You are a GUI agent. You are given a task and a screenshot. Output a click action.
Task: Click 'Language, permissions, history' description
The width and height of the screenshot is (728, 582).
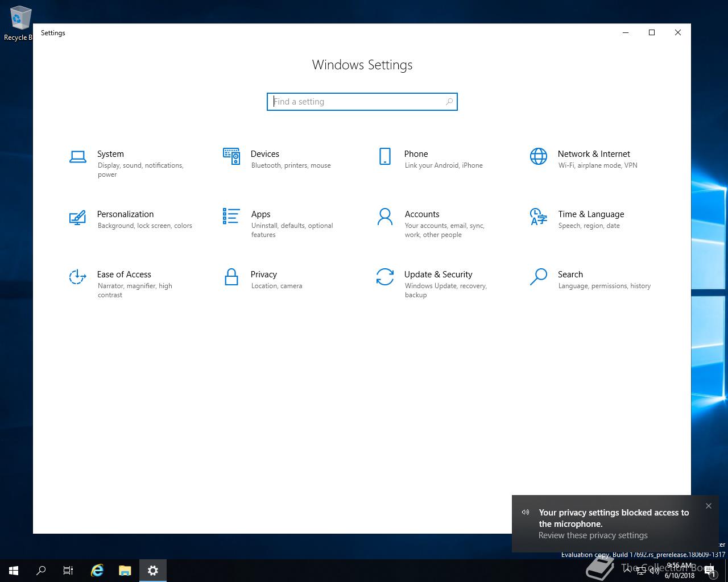605,286
